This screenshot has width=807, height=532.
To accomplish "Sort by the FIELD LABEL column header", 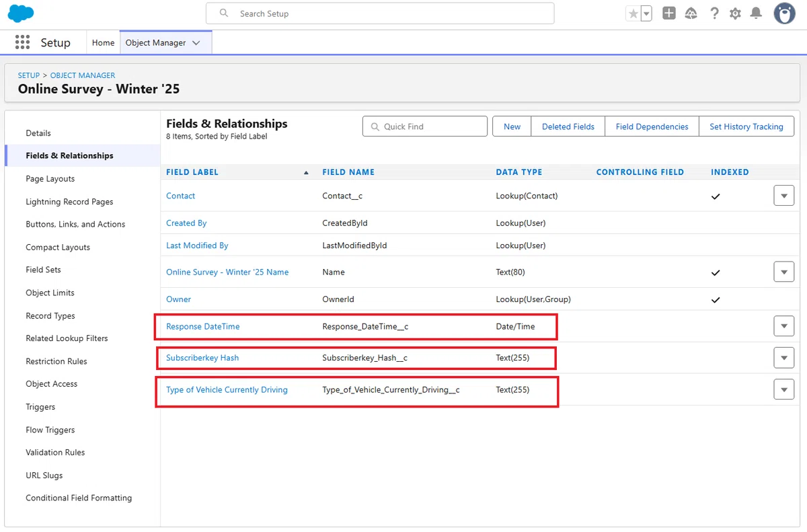I will (192, 172).
